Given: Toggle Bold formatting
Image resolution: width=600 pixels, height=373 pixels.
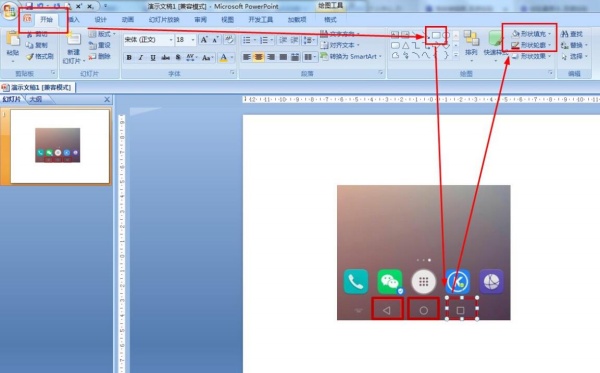Looking at the screenshot, I should click(129, 57).
